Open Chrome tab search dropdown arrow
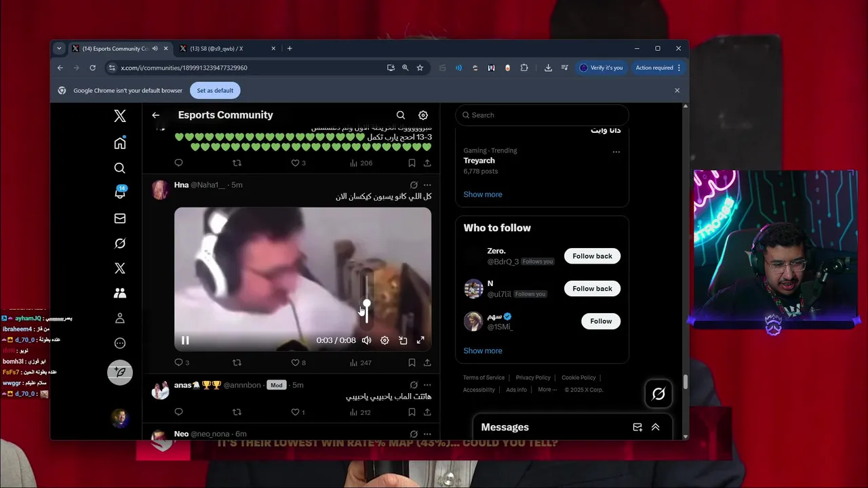The height and width of the screenshot is (488, 868). pyautogui.click(x=59, y=48)
